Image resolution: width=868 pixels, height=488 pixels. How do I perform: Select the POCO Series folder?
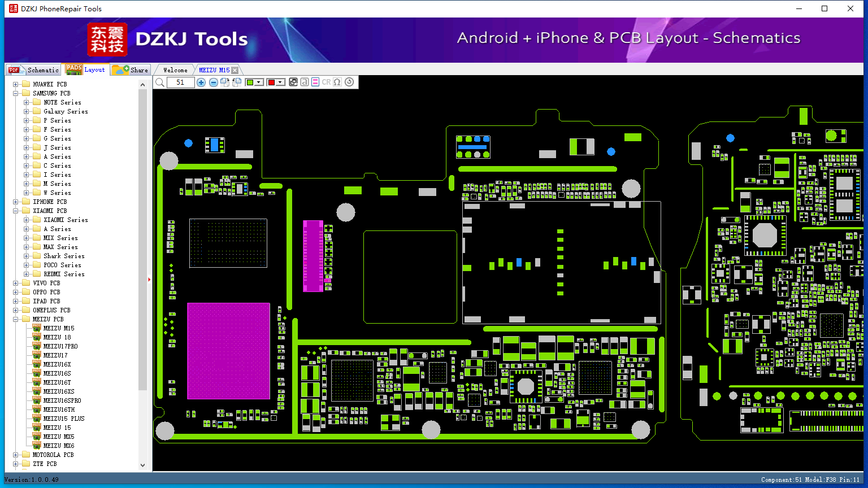tap(62, 265)
